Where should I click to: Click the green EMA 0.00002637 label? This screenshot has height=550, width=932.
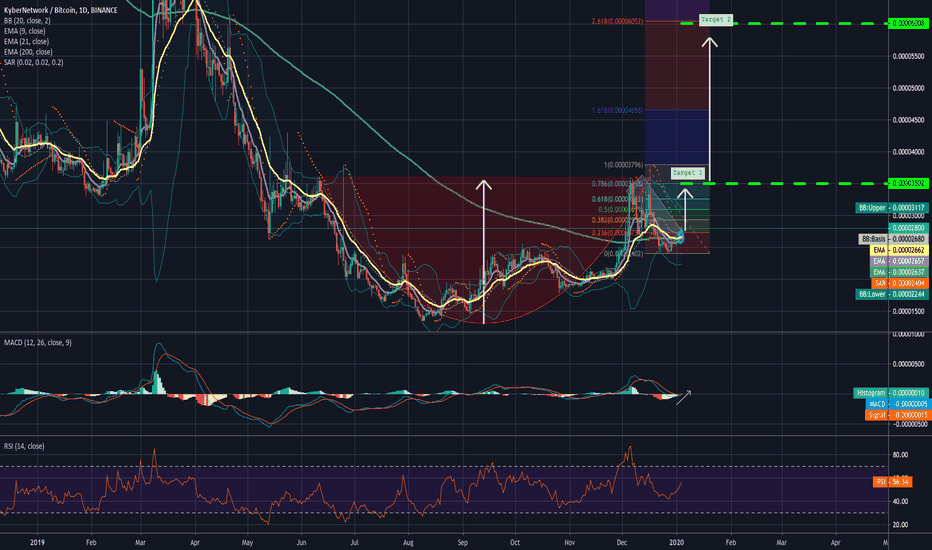pyautogui.click(x=899, y=272)
